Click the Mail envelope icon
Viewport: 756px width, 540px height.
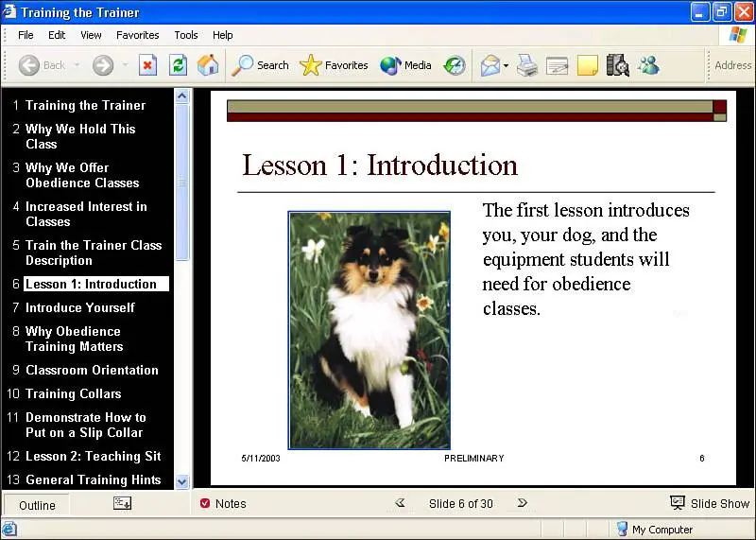tap(490, 65)
